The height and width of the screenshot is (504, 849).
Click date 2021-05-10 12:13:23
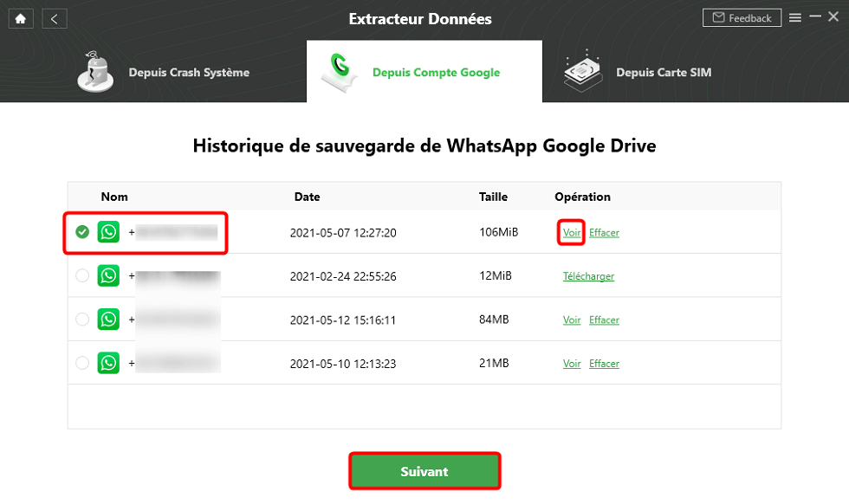343,364
